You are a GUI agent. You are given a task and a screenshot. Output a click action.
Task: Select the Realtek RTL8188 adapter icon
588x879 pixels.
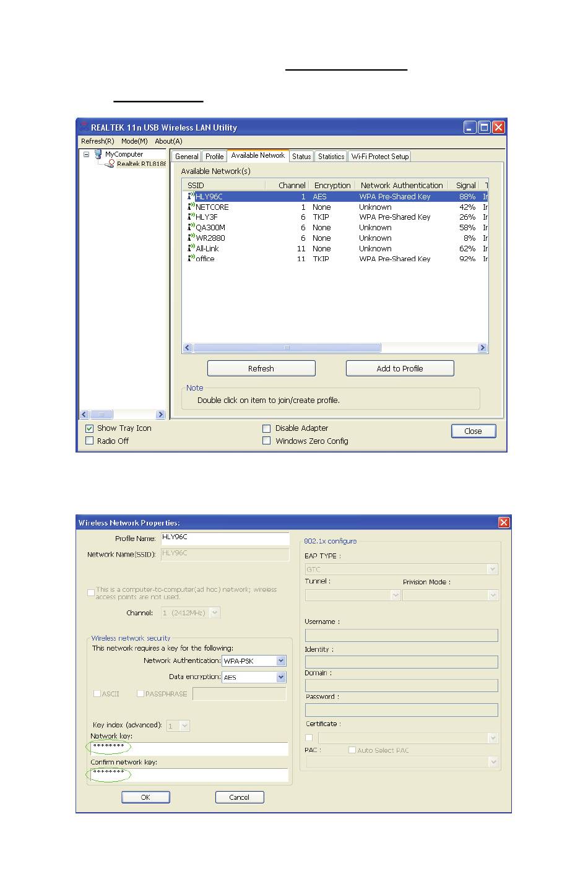coord(110,164)
